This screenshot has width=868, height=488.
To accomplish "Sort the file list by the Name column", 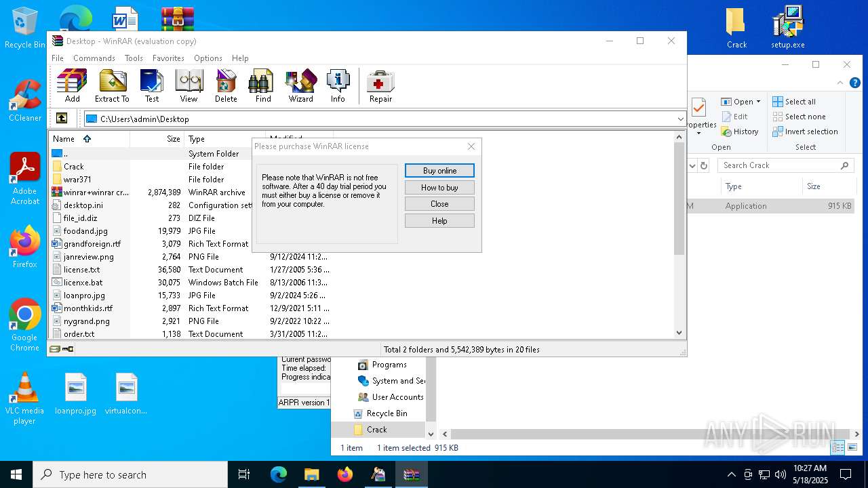I will [x=90, y=139].
